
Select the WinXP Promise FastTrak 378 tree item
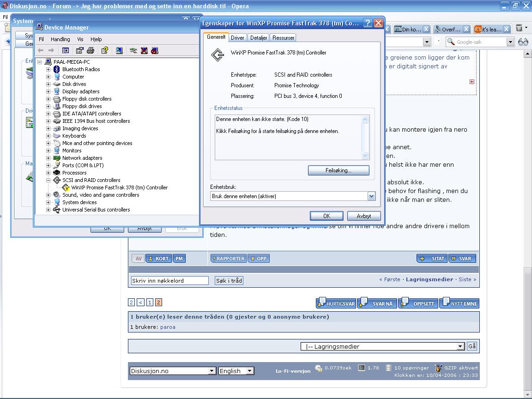[120, 187]
